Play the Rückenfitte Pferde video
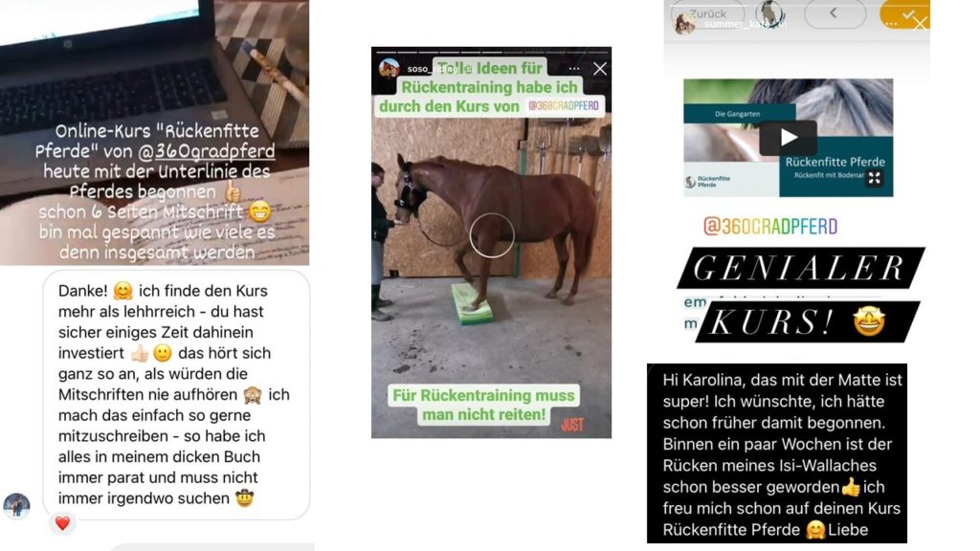The image size is (980, 551). (x=789, y=138)
